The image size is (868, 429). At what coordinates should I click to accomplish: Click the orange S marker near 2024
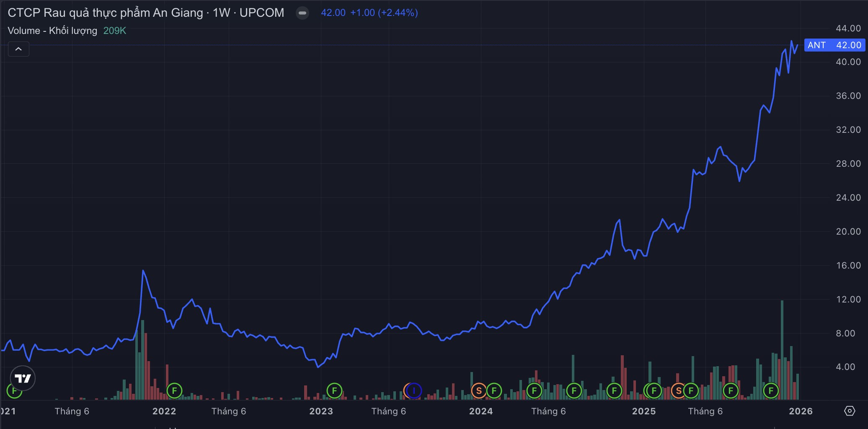(x=478, y=391)
